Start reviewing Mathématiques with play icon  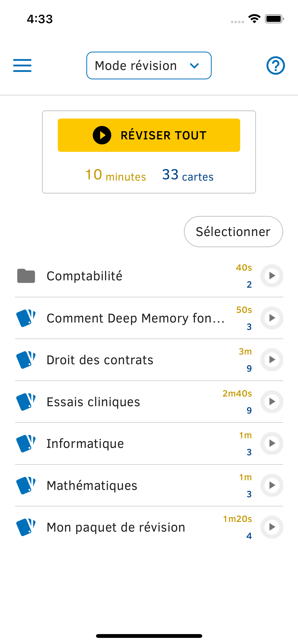coord(272,485)
